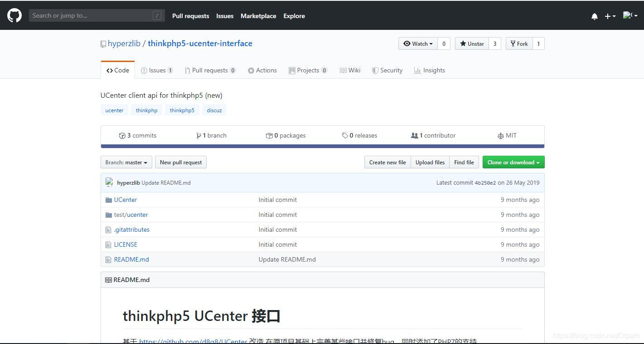The height and width of the screenshot is (344, 644).
Task: Click the thinkphp topic tag
Action: tap(146, 110)
